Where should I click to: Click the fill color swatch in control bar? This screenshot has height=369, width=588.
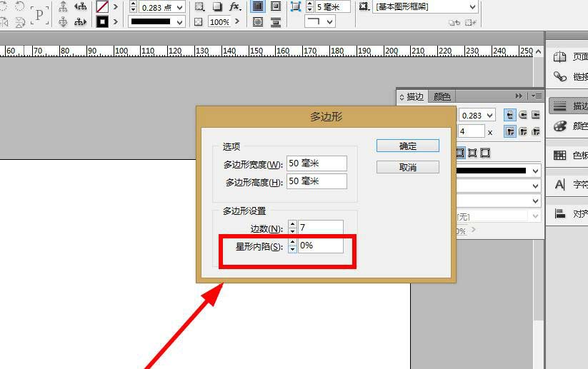(102, 6)
